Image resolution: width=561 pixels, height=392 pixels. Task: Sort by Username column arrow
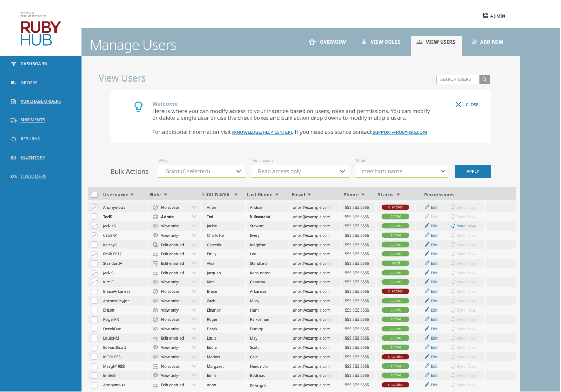[132, 195]
